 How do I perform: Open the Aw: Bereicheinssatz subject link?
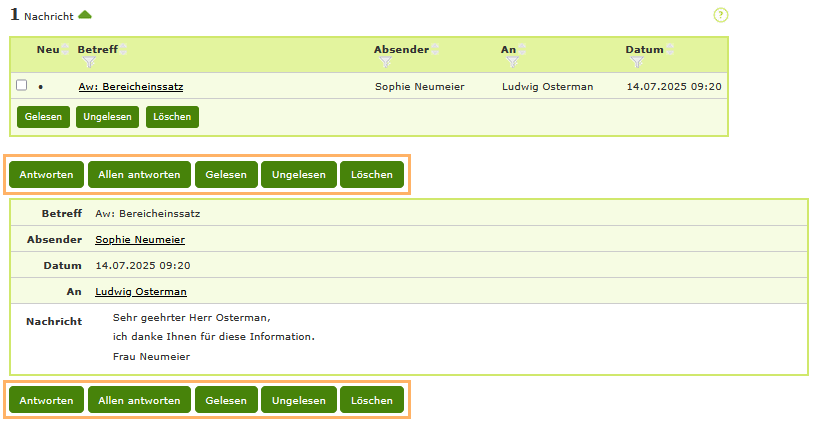pos(130,87)
